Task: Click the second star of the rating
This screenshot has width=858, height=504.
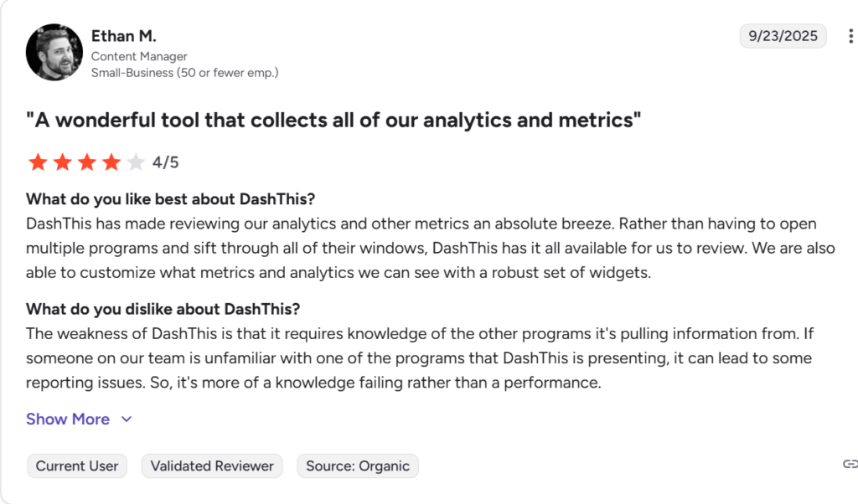Action: [x=62, y=162]
